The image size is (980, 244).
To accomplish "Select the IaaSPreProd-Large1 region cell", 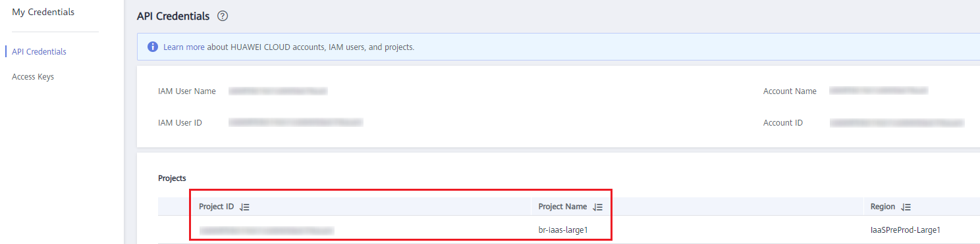I will [905, 230].
